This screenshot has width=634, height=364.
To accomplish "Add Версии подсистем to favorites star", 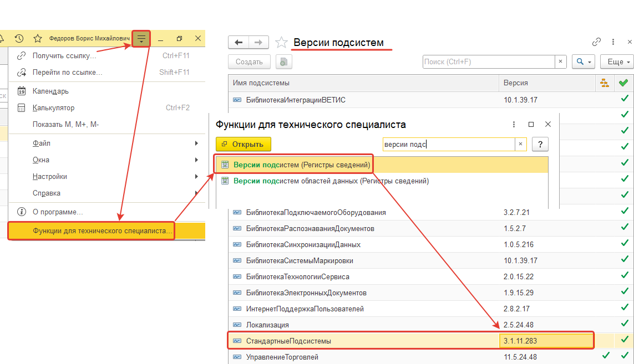I will [x=281, y=42].
